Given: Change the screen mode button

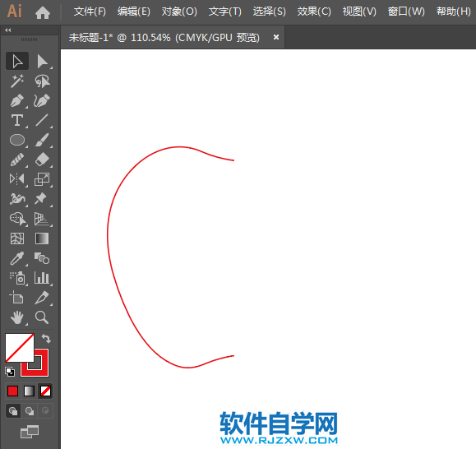Looking at the screenshot, I should (x=30, y=432).
